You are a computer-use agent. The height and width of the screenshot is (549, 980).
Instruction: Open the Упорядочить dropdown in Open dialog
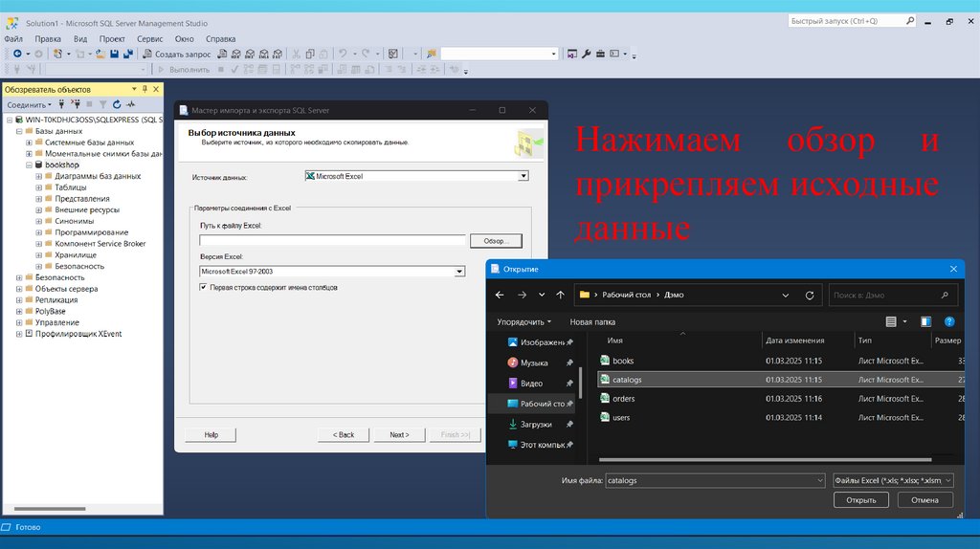pos(523,321)
